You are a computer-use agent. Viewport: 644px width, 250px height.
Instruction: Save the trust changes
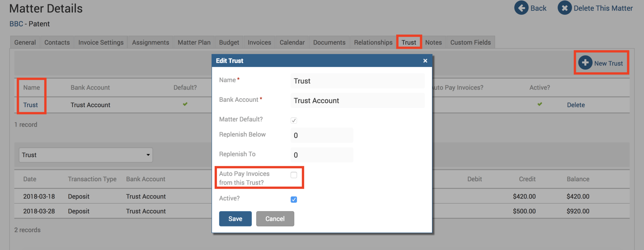pos(235,219)
